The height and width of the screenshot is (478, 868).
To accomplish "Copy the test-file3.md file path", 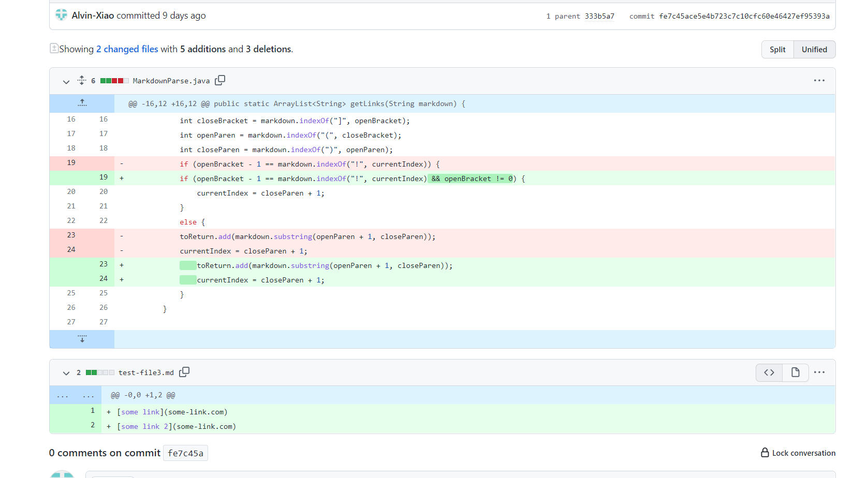I will [184, 372].
